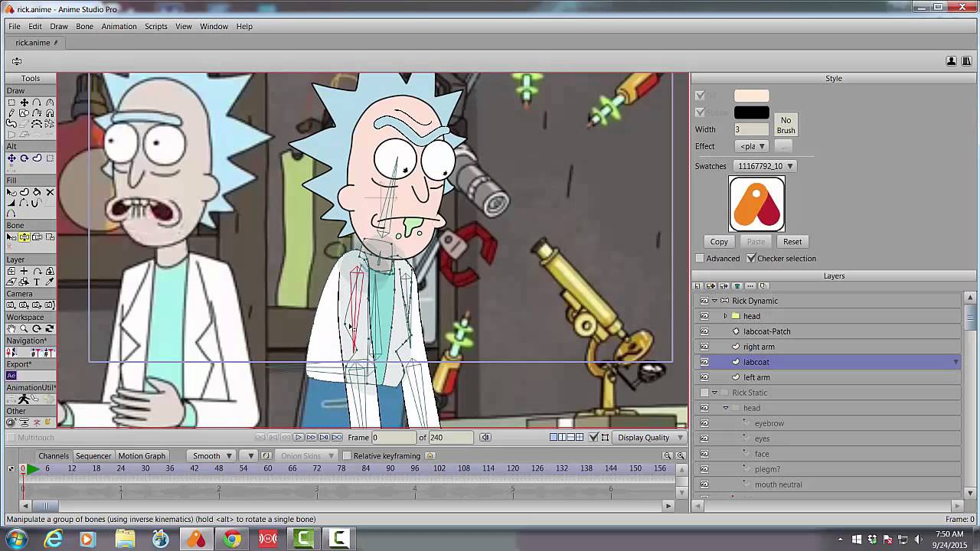Screen dimensions: 980x551
Task: Hide the right arm layer
Action: coord(704,347)
